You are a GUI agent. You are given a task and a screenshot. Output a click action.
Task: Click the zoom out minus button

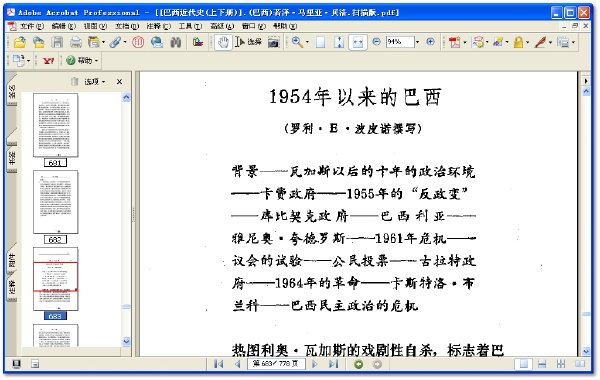pyautogui.click(x=377, y=42)
